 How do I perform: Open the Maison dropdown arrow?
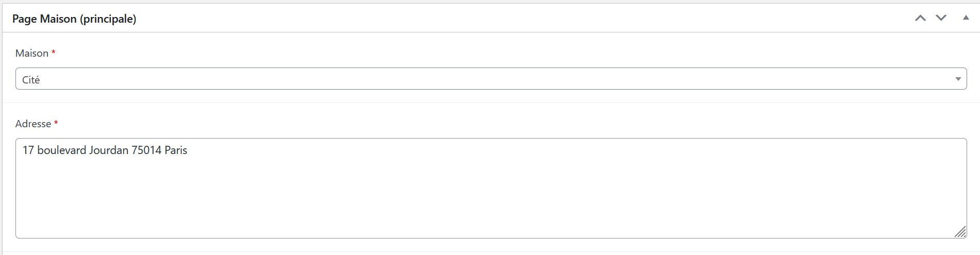[958, 79]
